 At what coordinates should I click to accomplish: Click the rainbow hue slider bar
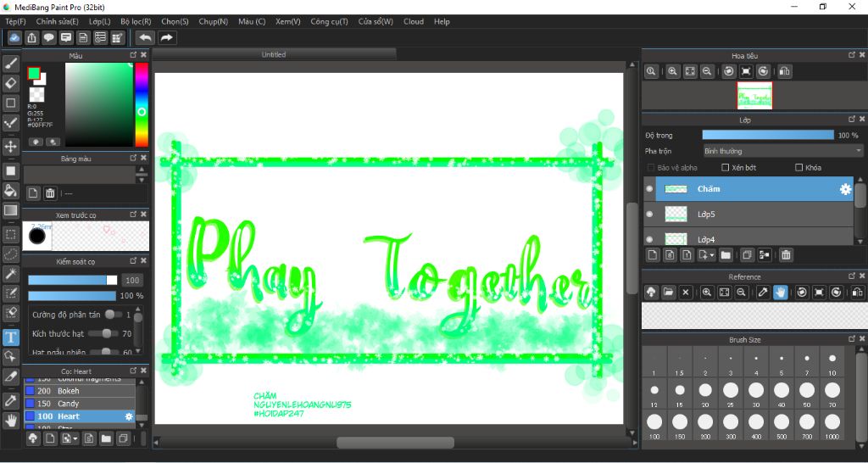point(142,104)
